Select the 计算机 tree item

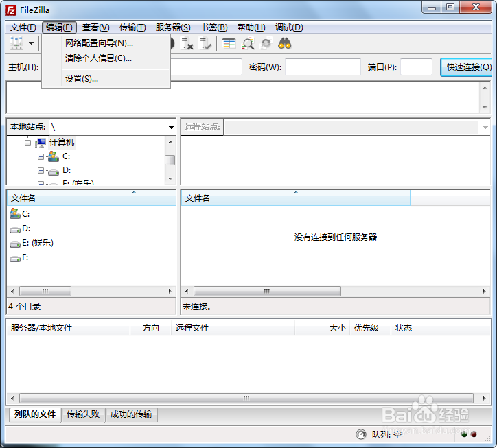click(62, 143)
